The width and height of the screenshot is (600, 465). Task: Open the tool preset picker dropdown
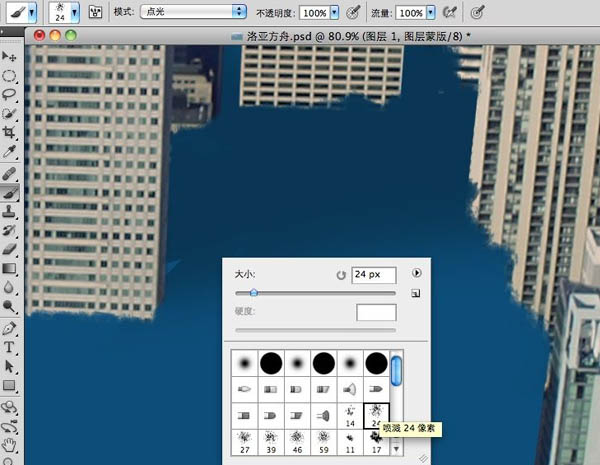[32, 13]
